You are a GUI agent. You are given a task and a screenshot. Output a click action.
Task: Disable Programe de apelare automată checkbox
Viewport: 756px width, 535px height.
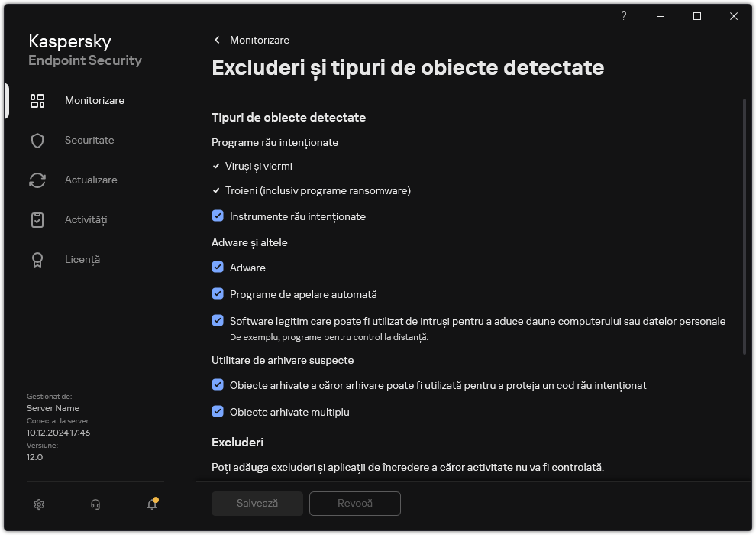pos(218,294)
